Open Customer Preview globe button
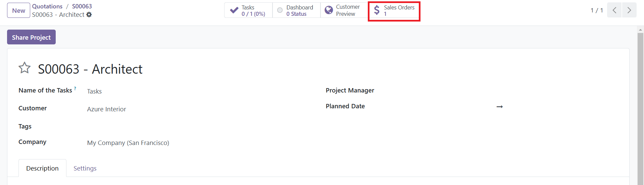Screen dimensions: 644x185 coord(344,10)
